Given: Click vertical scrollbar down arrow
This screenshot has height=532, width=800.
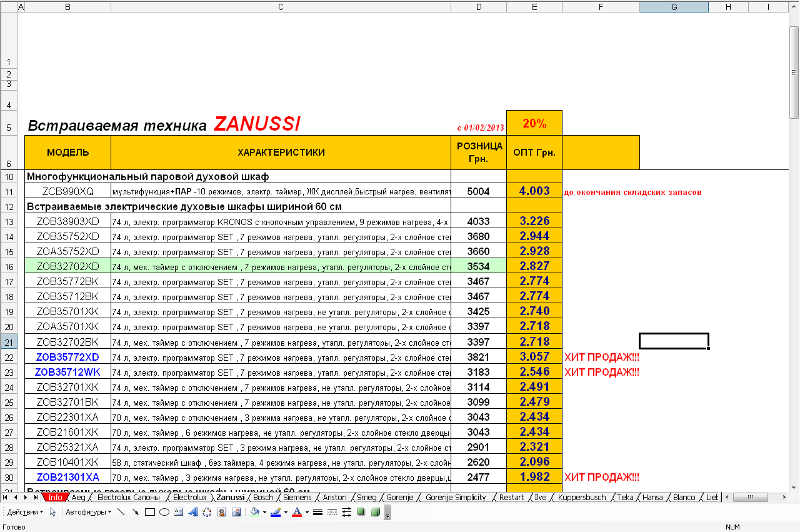Looking at the screenshot, I should point(794,487).
